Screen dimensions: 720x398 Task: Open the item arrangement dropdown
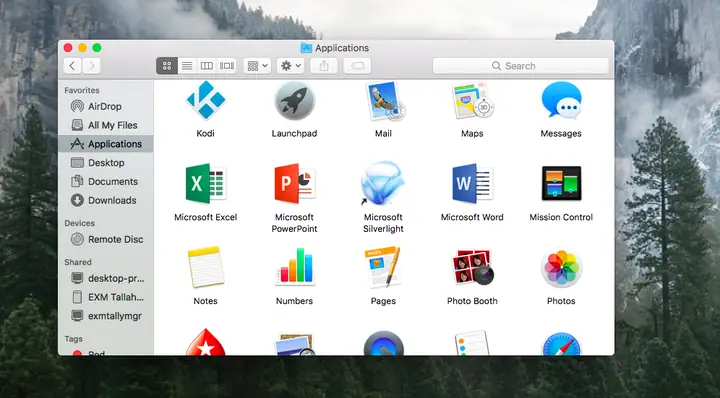pyautogui.click(x=257, y=66)
